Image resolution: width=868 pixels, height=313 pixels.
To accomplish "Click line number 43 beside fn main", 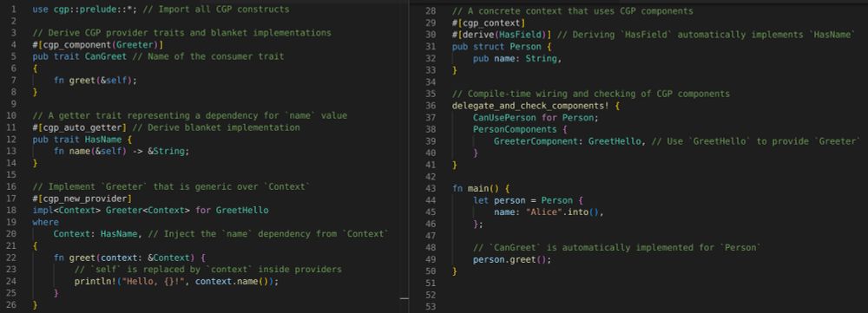I will click(432, 188).
